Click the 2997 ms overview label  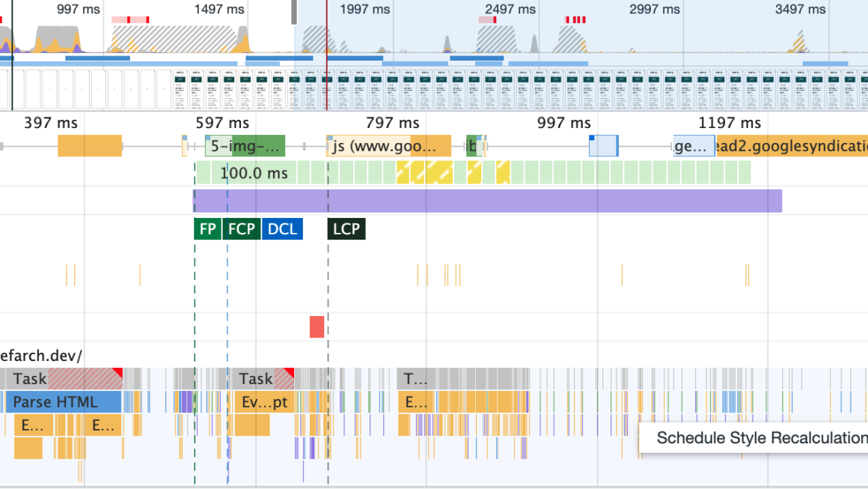655,10
